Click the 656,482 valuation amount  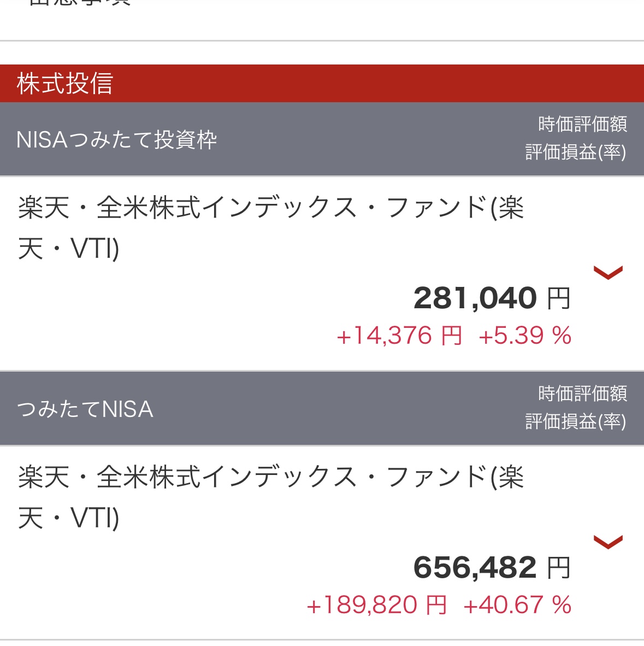[475, 568]
